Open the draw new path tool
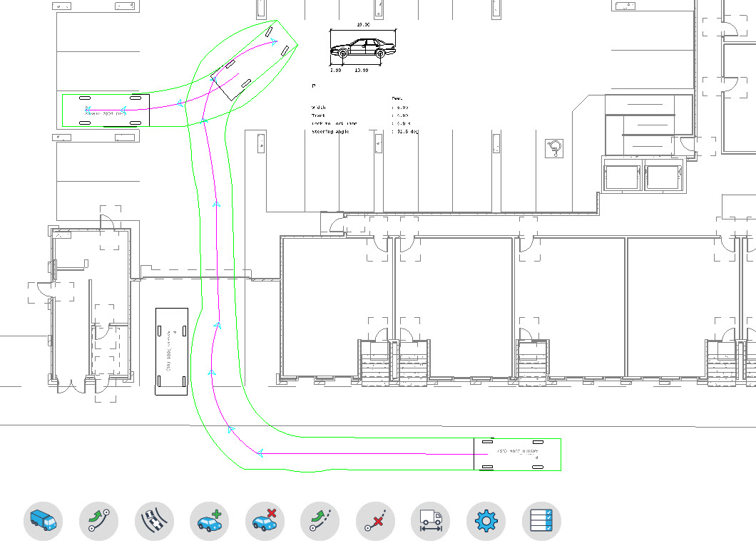The image size is (756, 553). point(98,522)
